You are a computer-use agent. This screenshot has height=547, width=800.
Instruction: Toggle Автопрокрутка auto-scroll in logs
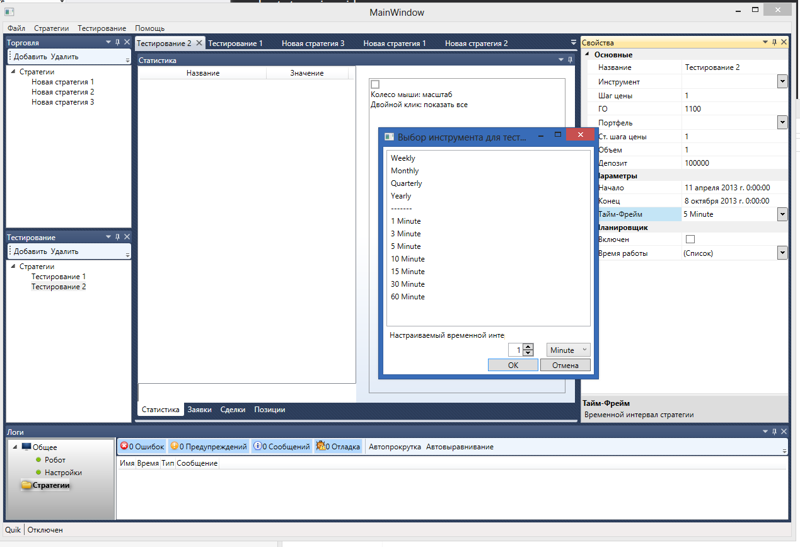395,447
